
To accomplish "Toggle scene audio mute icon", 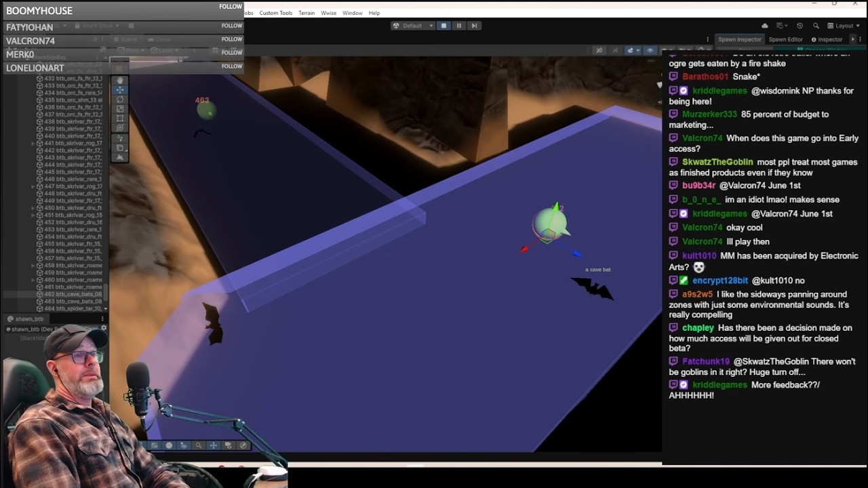I will tap(616, 50).
